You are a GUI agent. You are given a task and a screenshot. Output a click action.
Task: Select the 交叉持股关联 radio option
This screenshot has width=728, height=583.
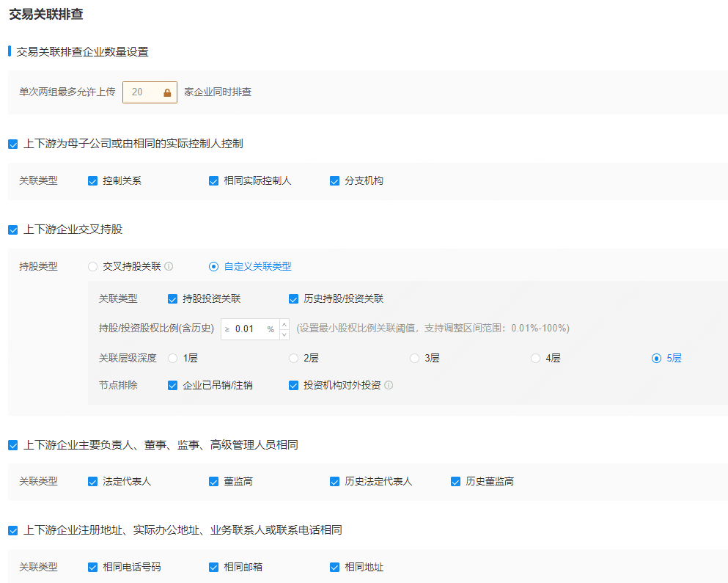coord(93,266)
